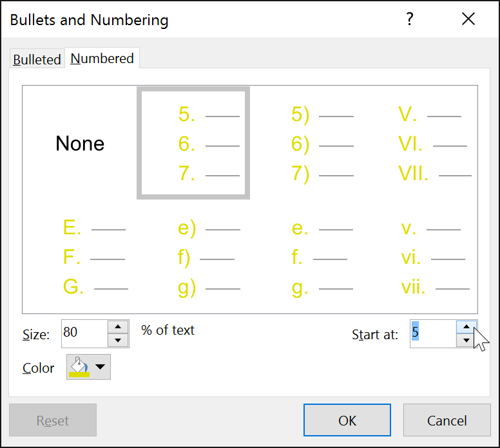Increase Size percentage with up arrow

tap(117, 326)
